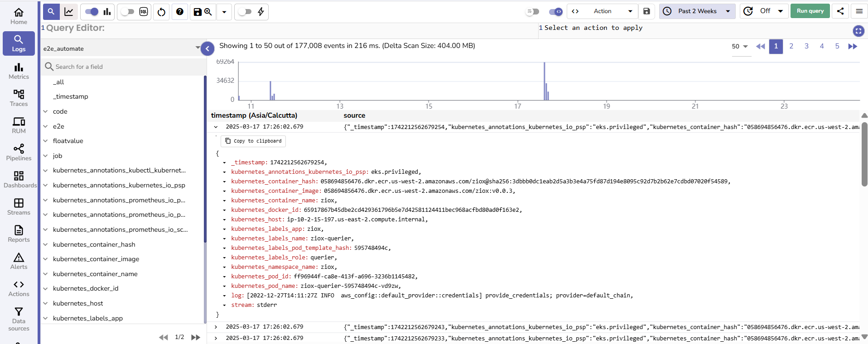Go to Pipelines in the sidebar

19,153
